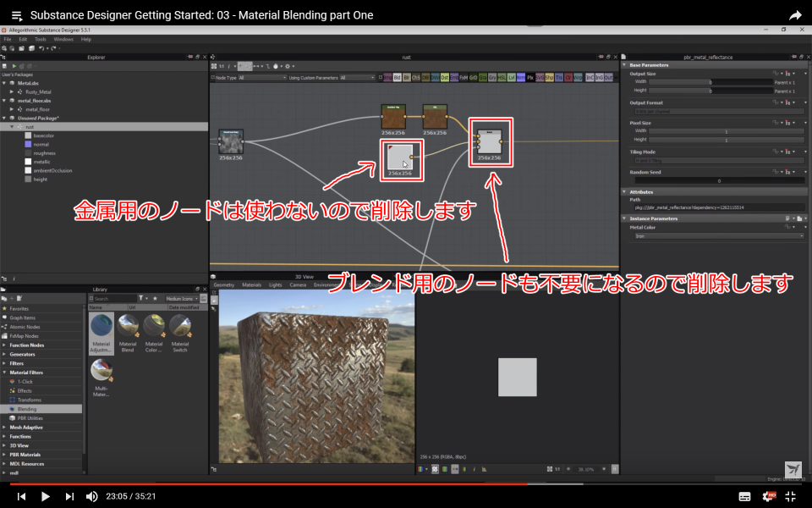Screen dimensions: 812x508
Task: Click the Library favorites star icon
Action: tap(155, 299)
